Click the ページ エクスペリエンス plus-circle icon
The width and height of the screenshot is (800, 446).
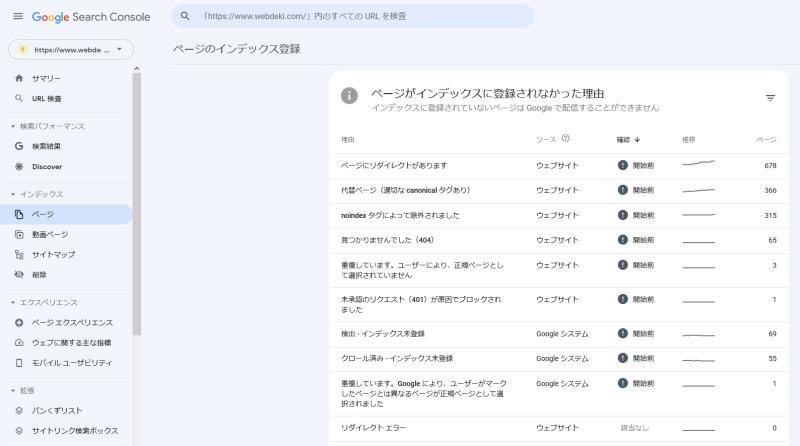click(19, 323)
